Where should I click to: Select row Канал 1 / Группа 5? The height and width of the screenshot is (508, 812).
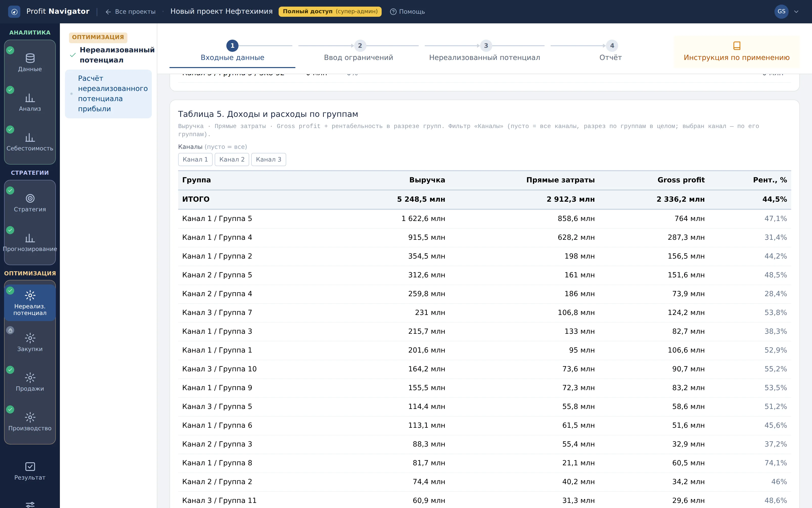coord(484,219)
